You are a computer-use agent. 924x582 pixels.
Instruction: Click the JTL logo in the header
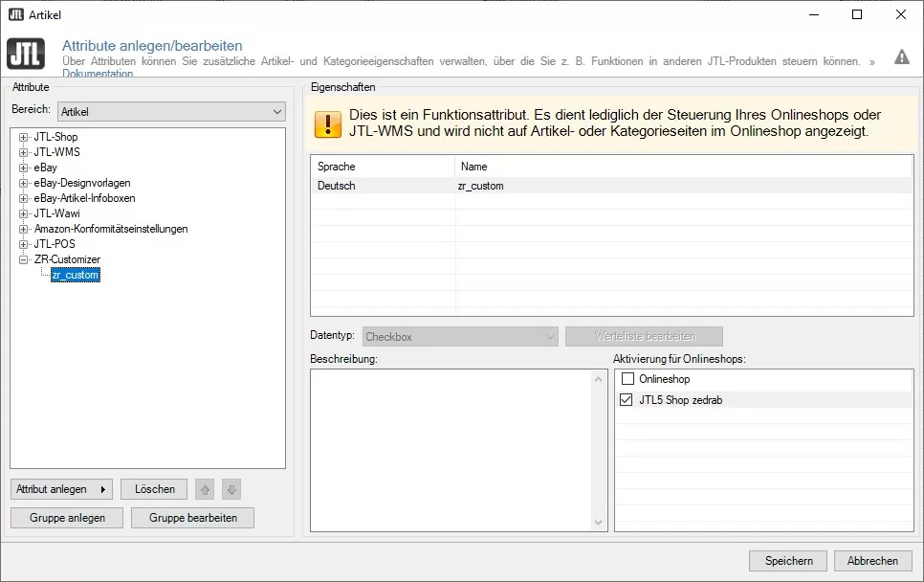pyautogui.click(x=25, y=54)
